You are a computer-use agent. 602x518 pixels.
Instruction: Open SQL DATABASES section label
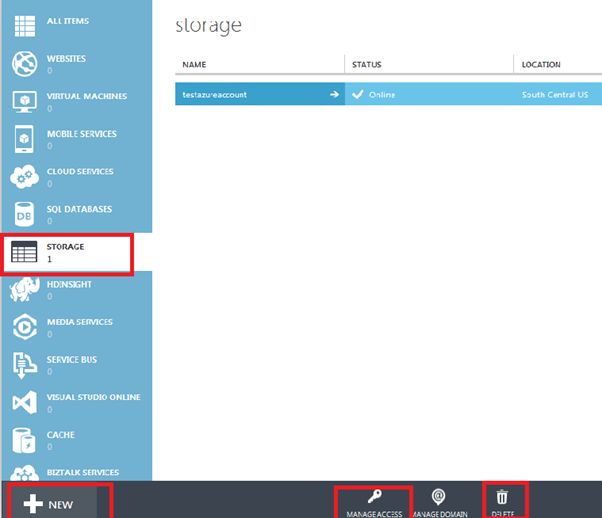[79, 209]
